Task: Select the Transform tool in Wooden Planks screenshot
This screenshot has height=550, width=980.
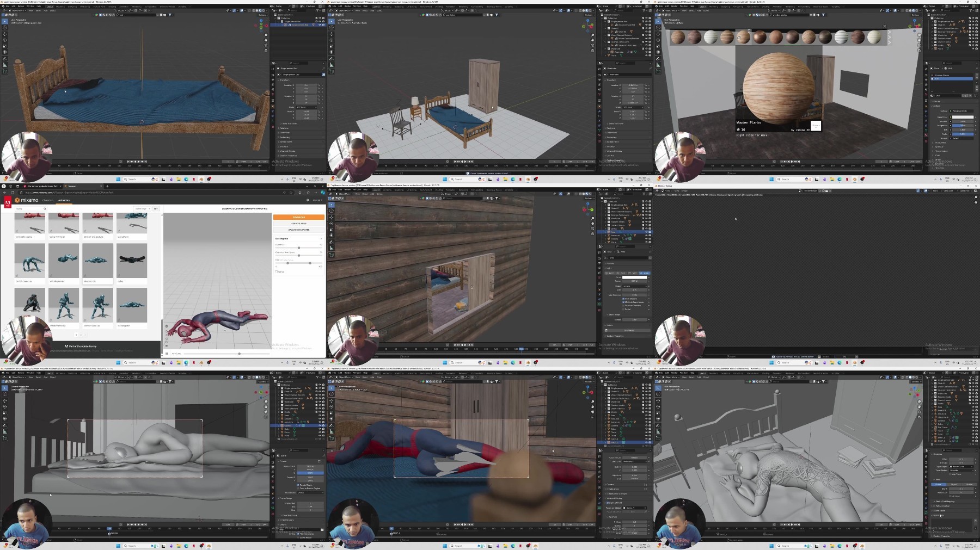Action: click(658, 52)
